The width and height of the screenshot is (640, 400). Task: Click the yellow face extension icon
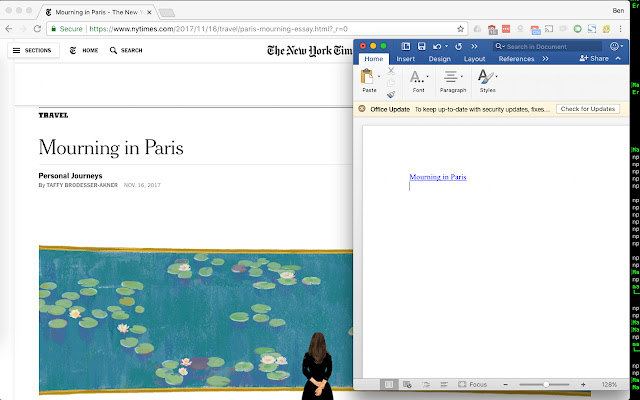[x=606, y=29]
